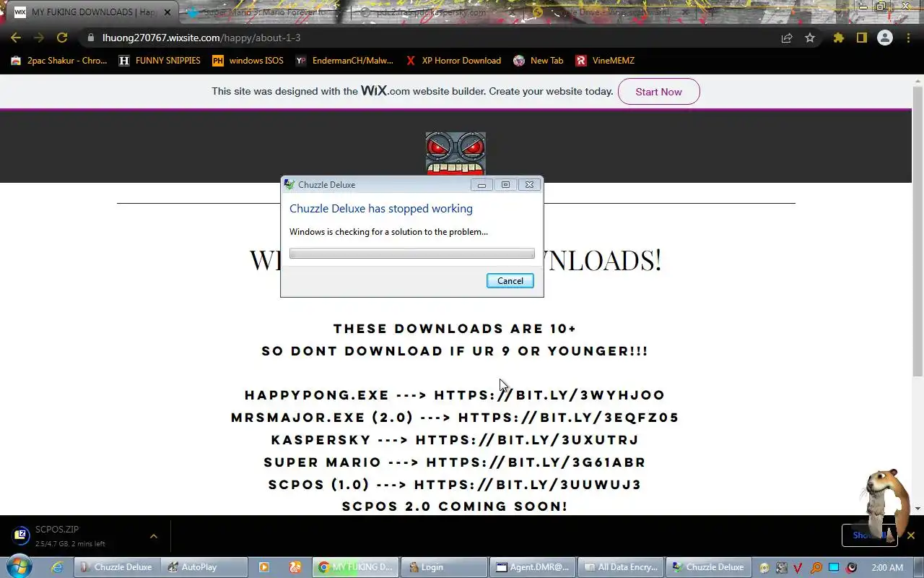Viewport: 924px width, 578px height.
Task: Reload the current Wix page
Action: 62,38
